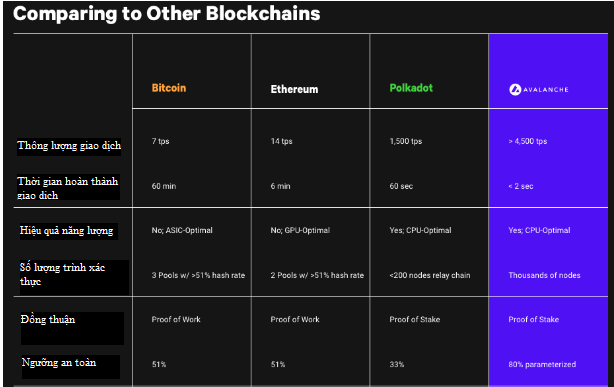Click '<200 nodes relay chain' cell
The image size is (614, 387).
click(430, 275)
